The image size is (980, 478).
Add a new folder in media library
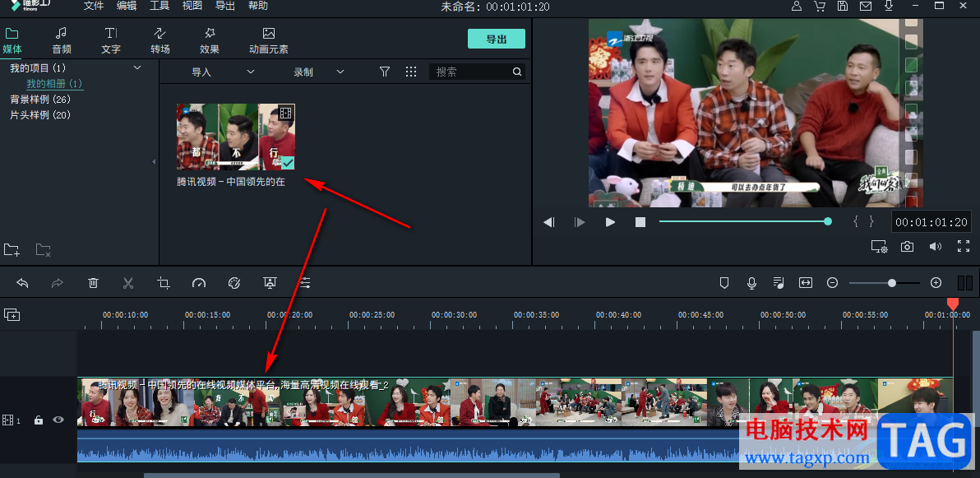pos(12,249)
